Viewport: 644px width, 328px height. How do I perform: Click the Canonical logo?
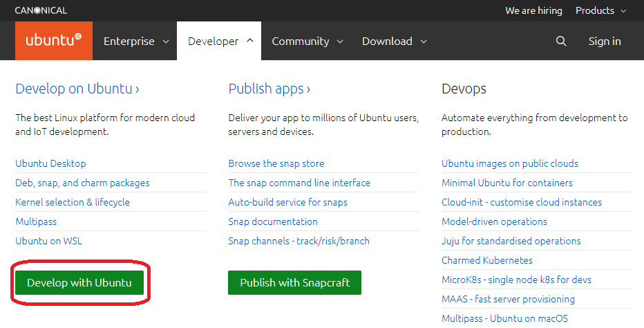click(41, 10)
